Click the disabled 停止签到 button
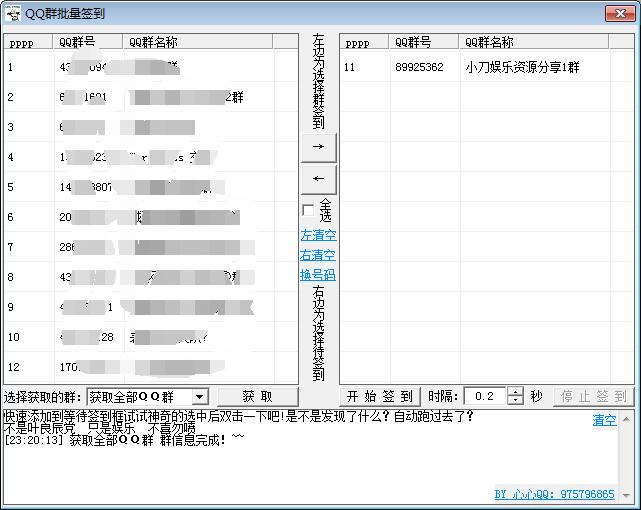Image resolution: width=641 pixels, height=510 pixels. coord(594,396)
